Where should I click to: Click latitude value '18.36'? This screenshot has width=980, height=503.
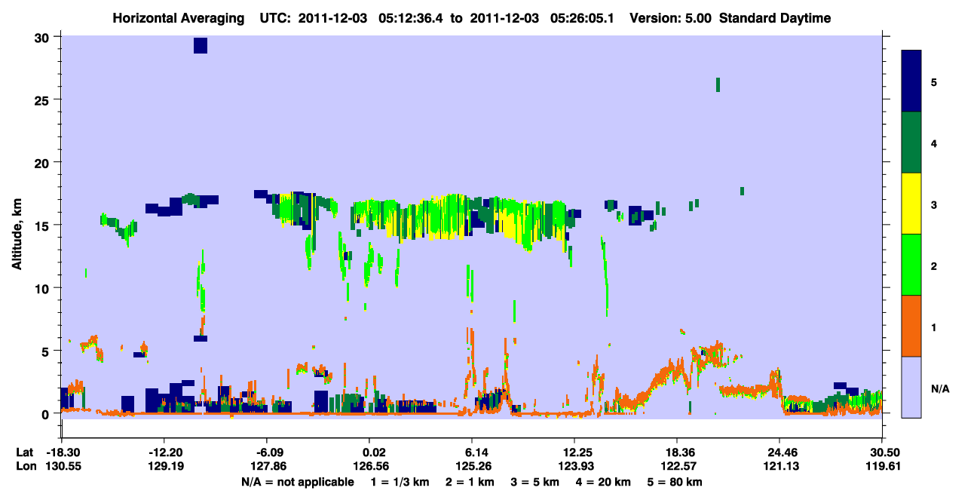pos(677,452)
